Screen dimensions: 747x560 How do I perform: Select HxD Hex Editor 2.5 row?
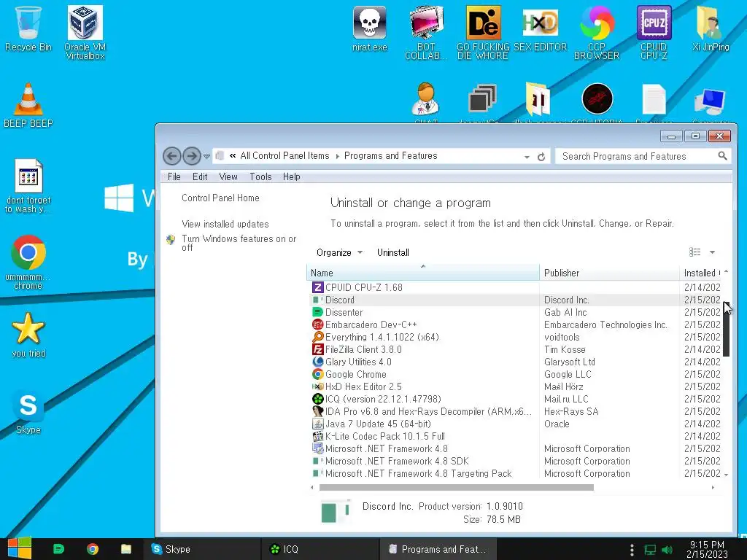[x=514, y=386]
